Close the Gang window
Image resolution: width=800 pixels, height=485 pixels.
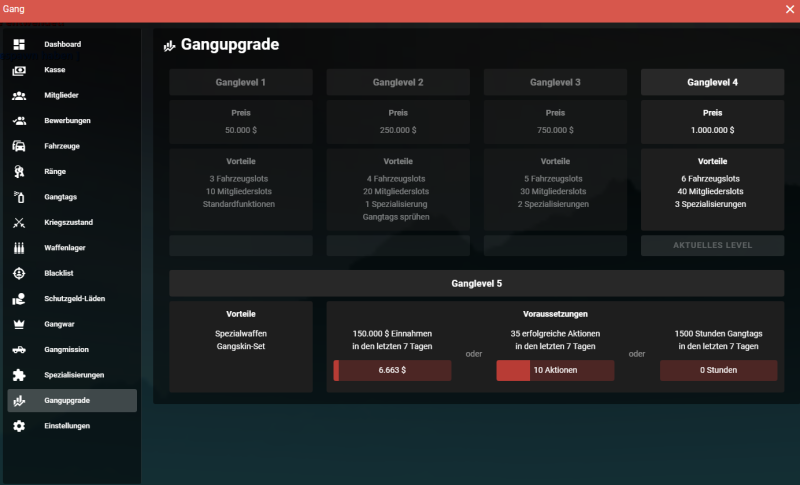click(x=790, y=9)
